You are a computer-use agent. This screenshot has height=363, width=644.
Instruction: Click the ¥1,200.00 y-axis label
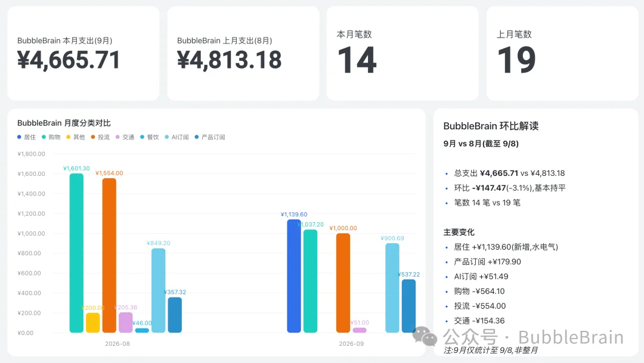tap(31, 213)
